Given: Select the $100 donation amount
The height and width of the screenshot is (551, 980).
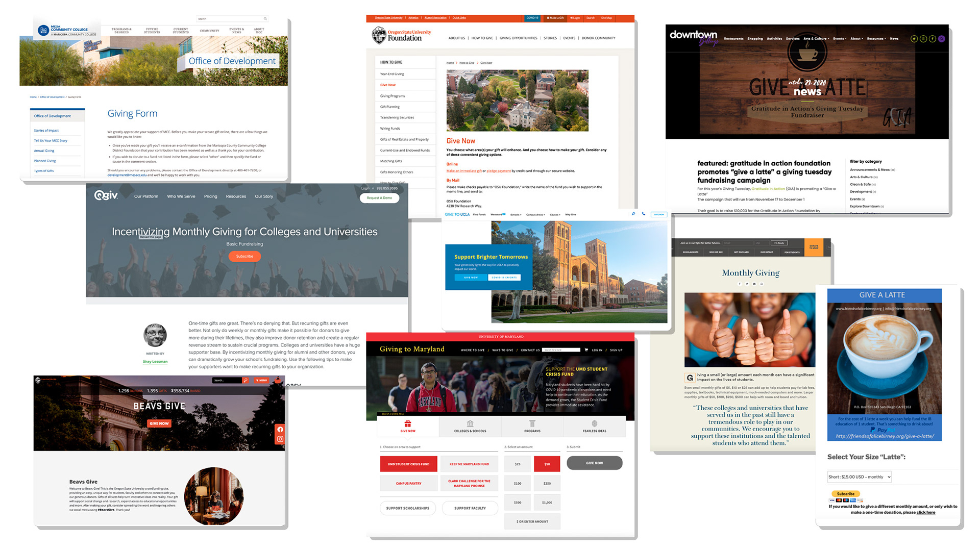Looking at the screenshot, I should [518, 483].
